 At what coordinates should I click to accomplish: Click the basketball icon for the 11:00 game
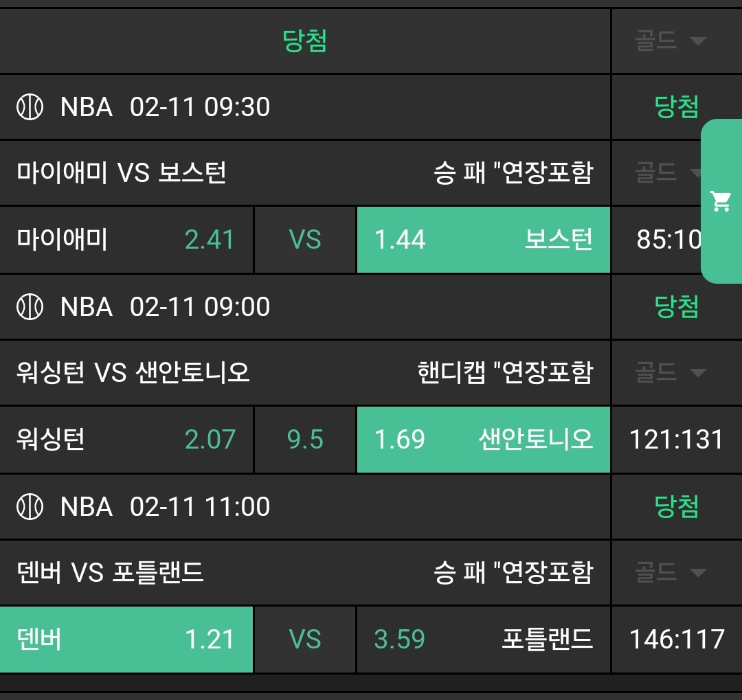[x=30, y=507]
